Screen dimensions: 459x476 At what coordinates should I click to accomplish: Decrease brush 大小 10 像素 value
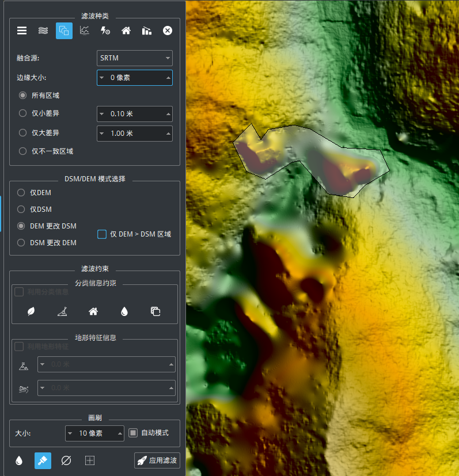pyautogui.click(x=70, y=433)
